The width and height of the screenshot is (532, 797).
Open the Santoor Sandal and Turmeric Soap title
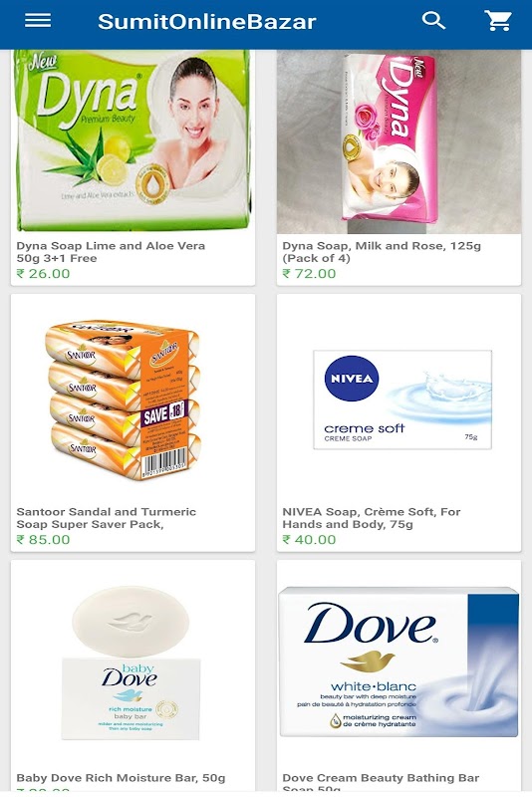107,518
